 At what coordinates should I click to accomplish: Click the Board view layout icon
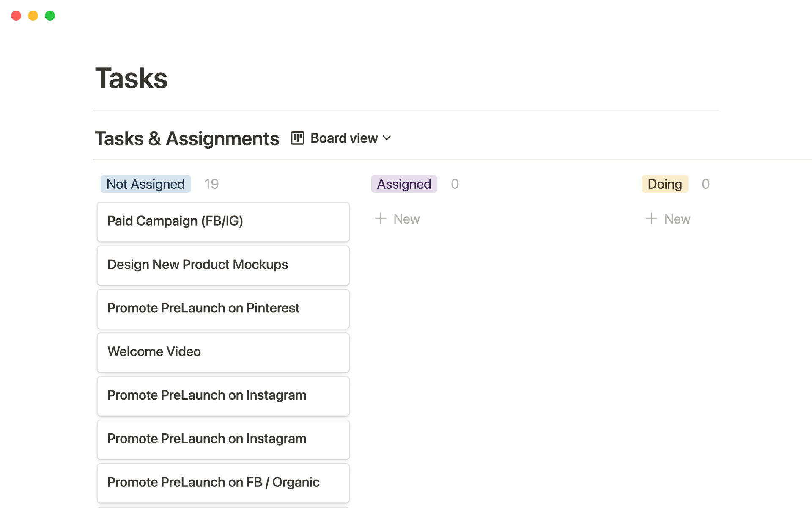click(x=297, y=138)
